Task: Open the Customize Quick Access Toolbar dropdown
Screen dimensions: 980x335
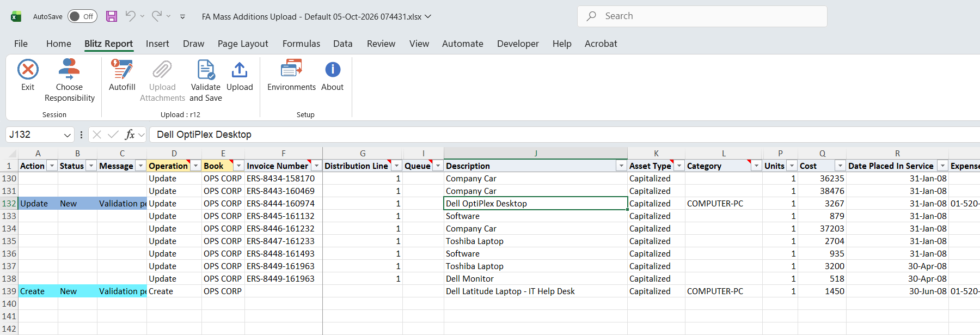Action: [x=182, y=17]
